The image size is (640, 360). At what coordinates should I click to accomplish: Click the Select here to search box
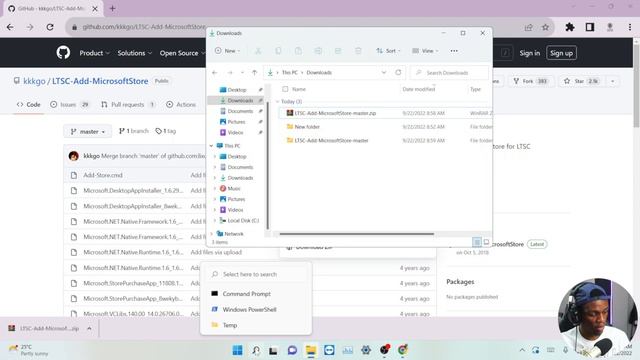(256, 274)
